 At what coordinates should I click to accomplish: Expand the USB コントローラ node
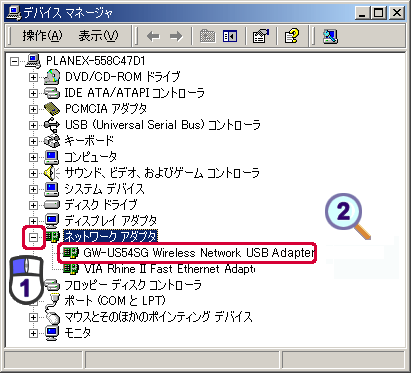[33, 125]
